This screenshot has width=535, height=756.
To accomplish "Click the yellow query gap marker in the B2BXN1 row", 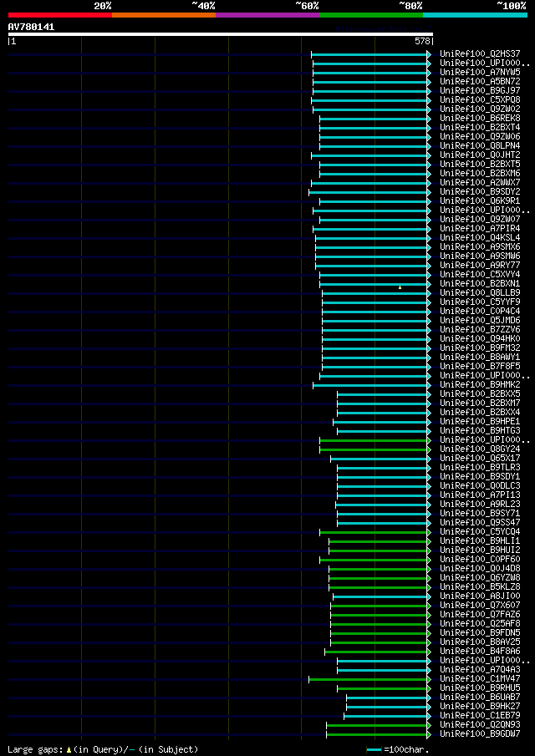I will point(400,287).
